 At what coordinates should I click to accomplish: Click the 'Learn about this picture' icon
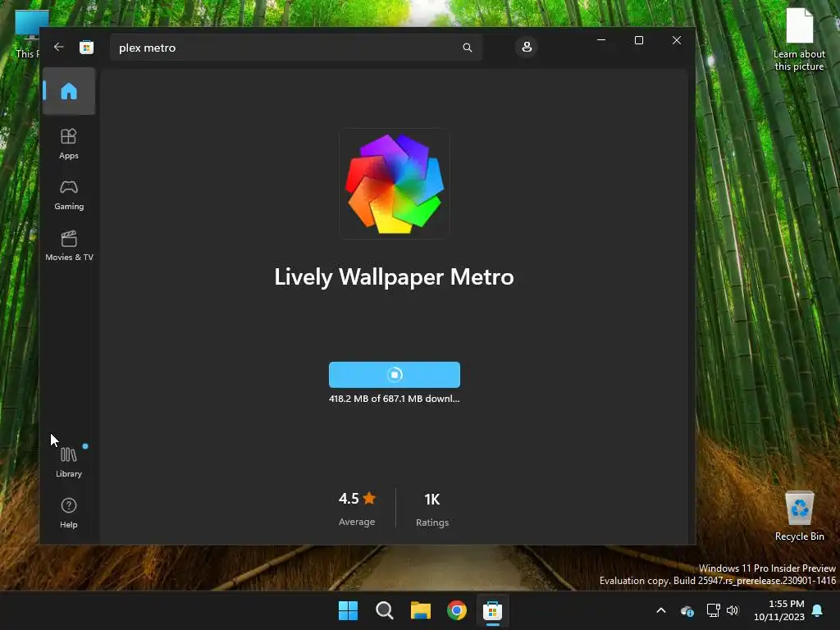click(x=799, y=39)
